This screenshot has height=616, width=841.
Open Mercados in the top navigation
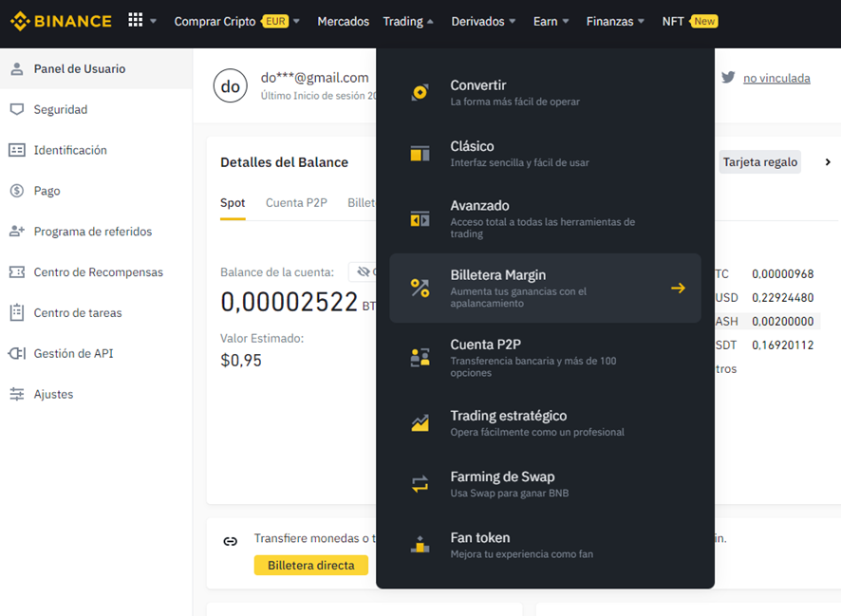344,22
